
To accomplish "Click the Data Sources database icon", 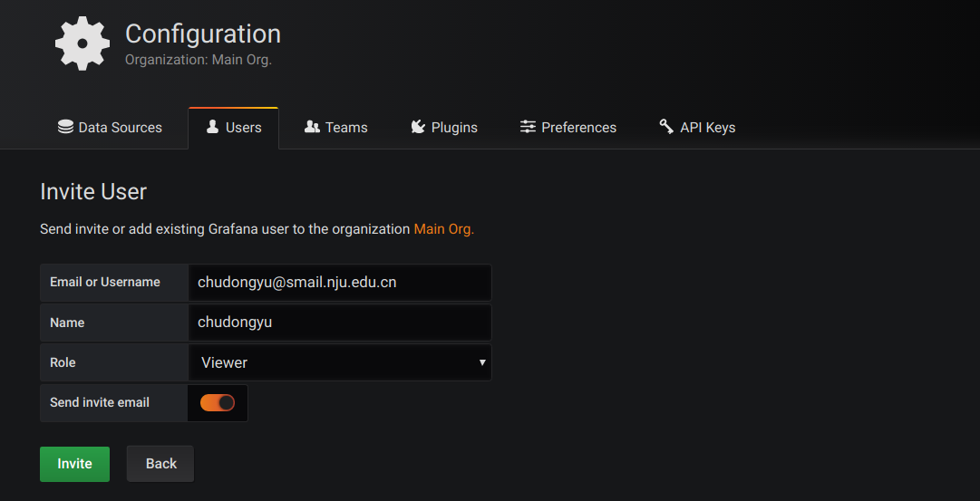I will tap(65, 128).
